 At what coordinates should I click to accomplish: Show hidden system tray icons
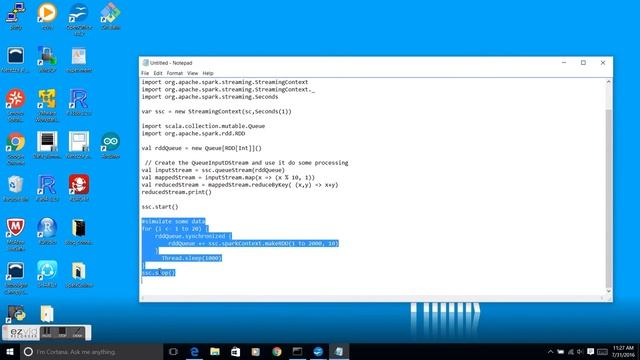click(x=550, y=351)
